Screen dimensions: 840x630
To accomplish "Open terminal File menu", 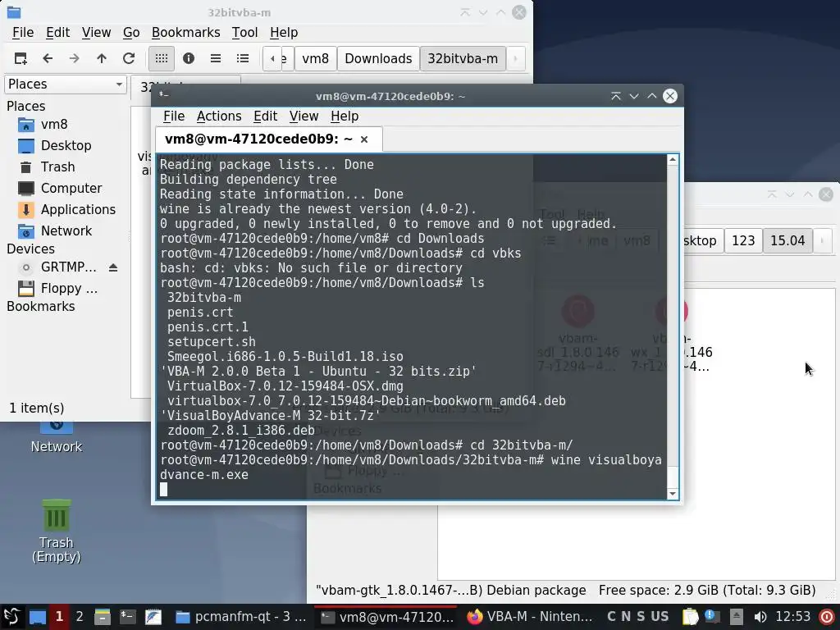I will pos(174,116).
